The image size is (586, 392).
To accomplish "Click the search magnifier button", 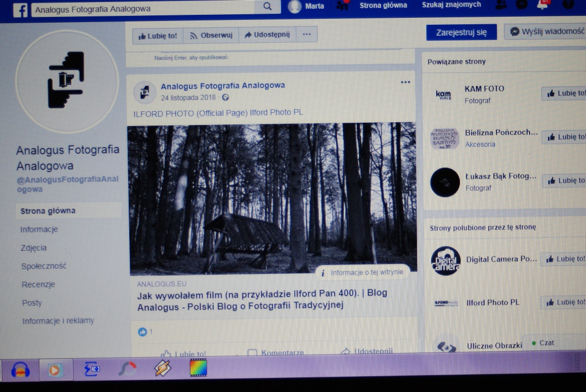I will [267, 7].
